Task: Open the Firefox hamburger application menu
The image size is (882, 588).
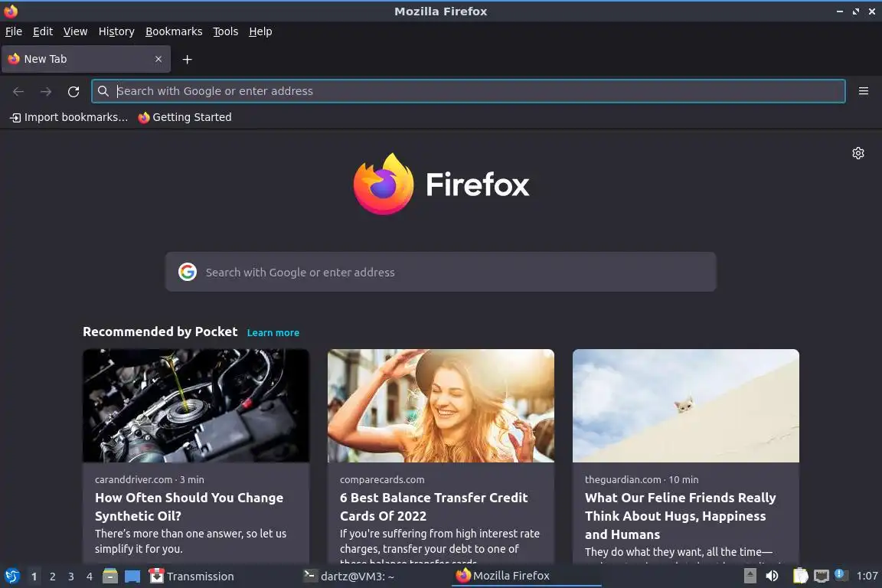Action: (x=864, y=91)
